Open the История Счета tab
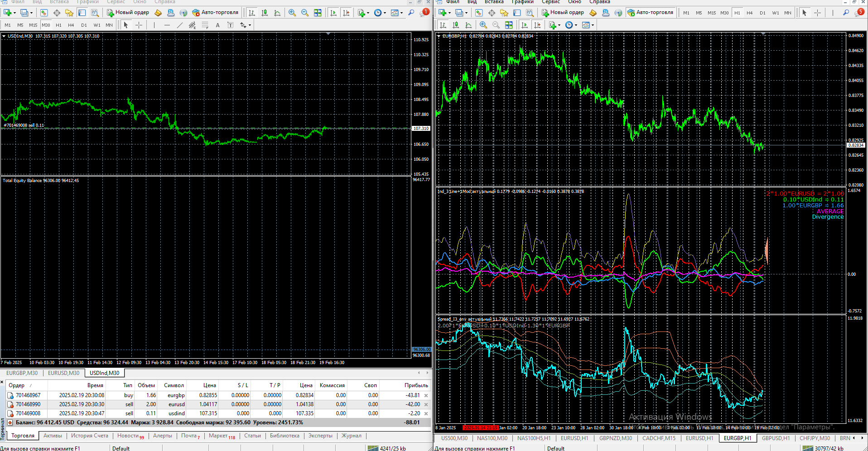Viewport: 868px width, 451px height. click(89, 436)
